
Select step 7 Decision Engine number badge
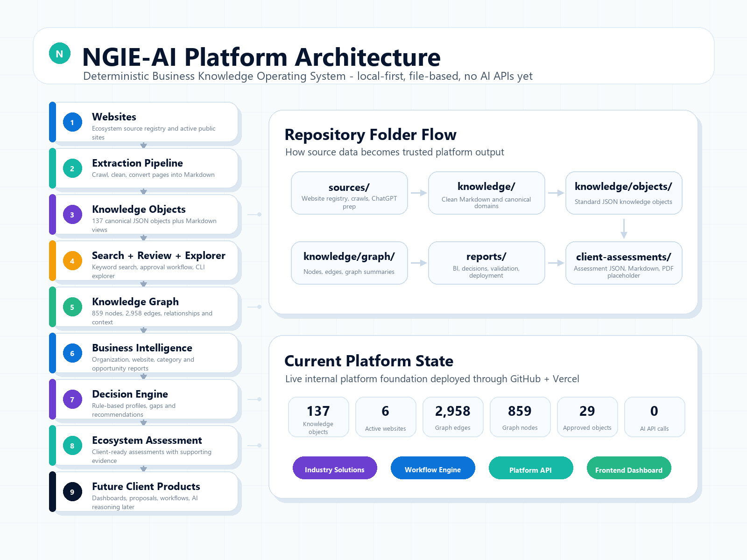(x=72, y=399)
